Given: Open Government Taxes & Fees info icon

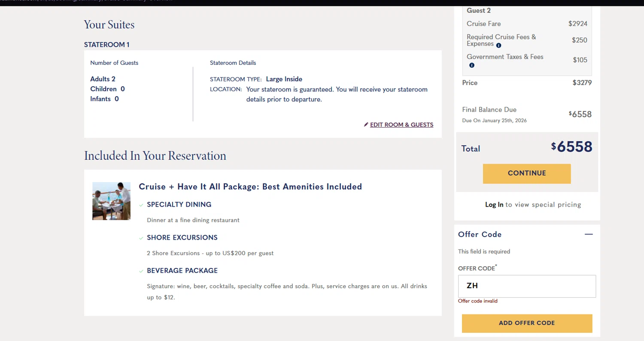Looking at the screenshot, I should tap(472, 65).
